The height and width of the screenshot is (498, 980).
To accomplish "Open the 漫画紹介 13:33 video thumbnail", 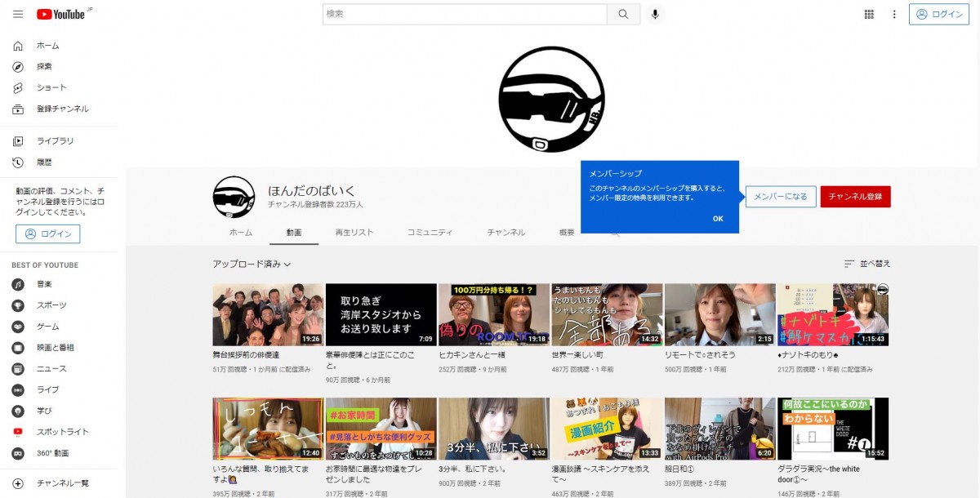I will 607,429.
